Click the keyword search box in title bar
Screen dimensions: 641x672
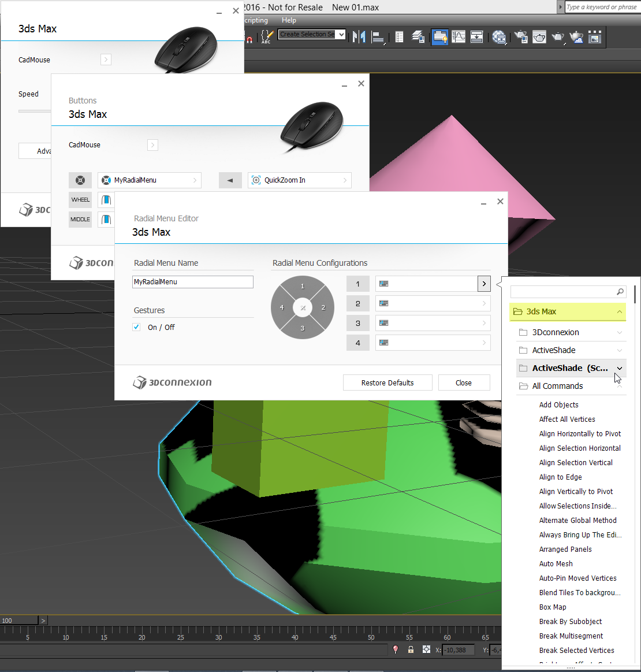pyautogui.click(x=603, y=7)
